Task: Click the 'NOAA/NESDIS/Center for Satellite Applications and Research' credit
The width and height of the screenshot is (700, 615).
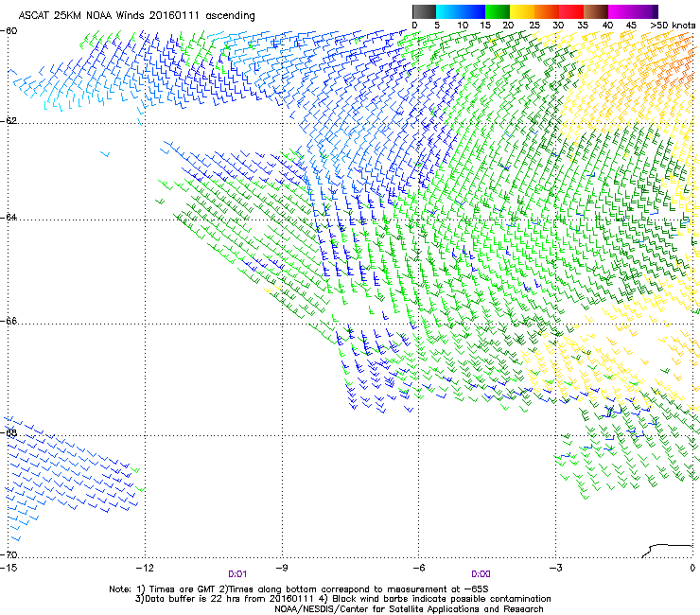Action: click(409, 609)
